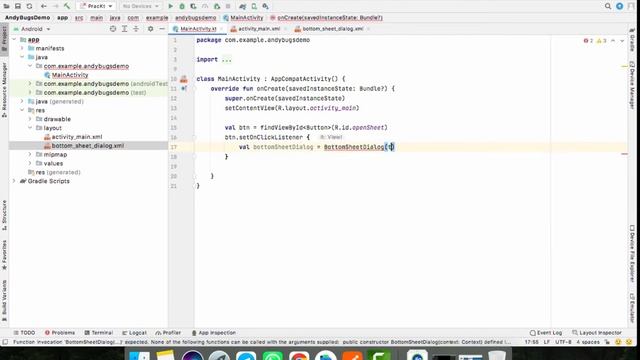Click the 4 spaces indent setting
This screenshot has height=360, width=640.
point(588,342)
